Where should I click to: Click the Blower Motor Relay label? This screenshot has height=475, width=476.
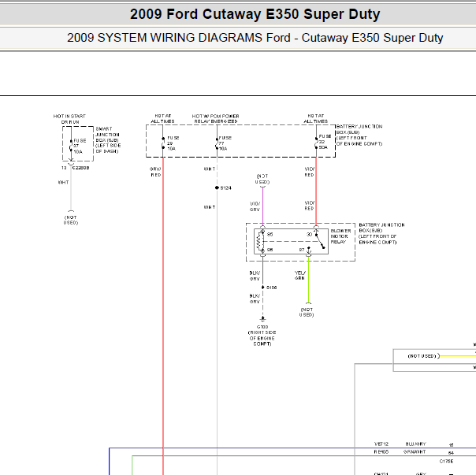340,236
